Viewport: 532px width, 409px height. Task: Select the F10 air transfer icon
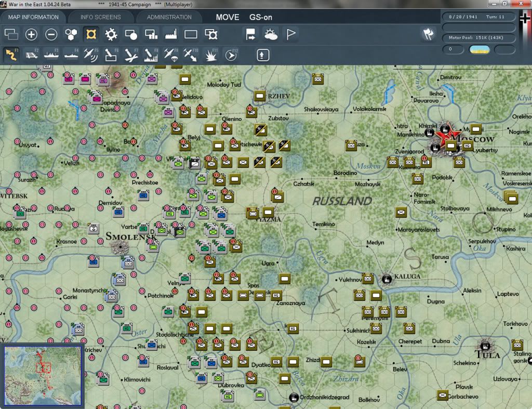pyautogui.click(x=191, y=55)
